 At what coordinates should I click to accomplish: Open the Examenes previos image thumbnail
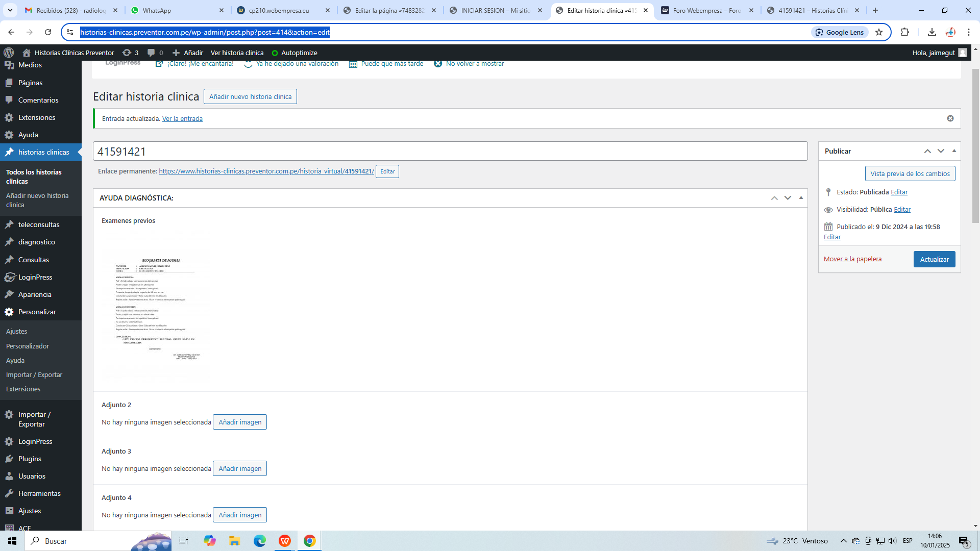tap(156, 306)
